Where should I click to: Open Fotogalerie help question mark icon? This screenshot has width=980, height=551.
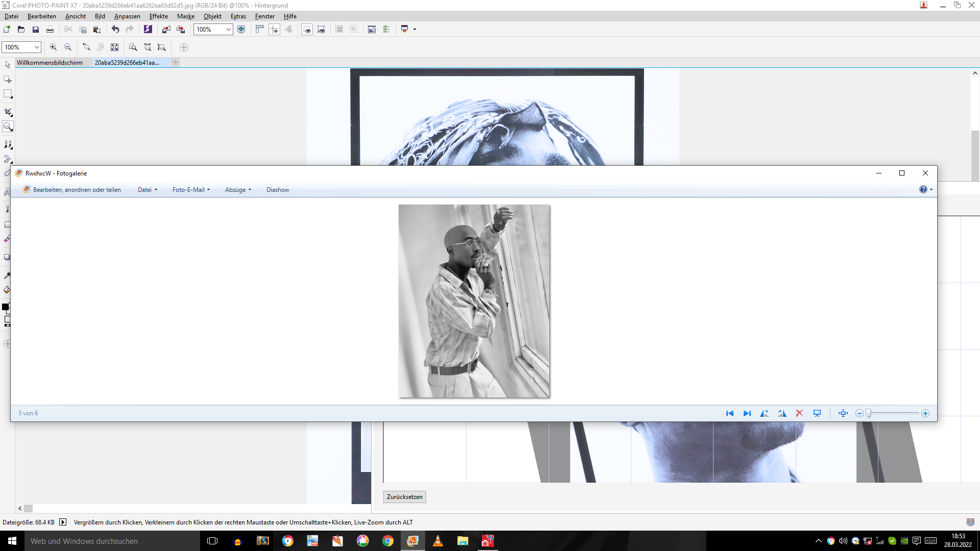(x=923, y=189)
